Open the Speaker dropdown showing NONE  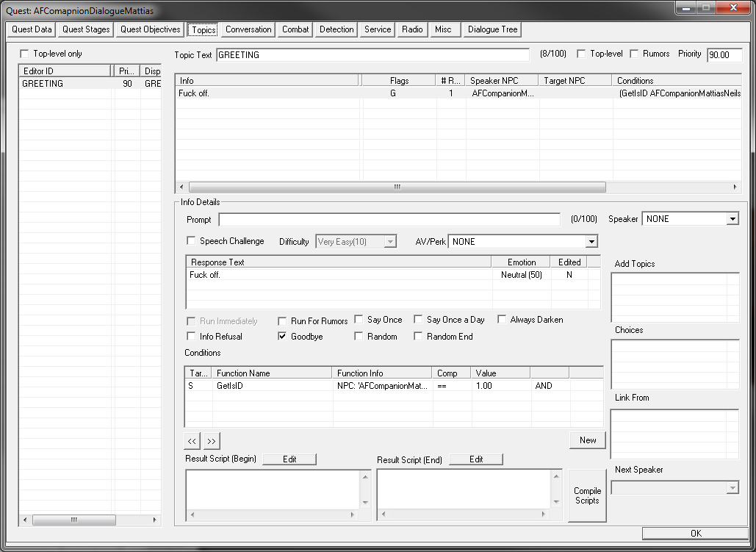(691, 219)
